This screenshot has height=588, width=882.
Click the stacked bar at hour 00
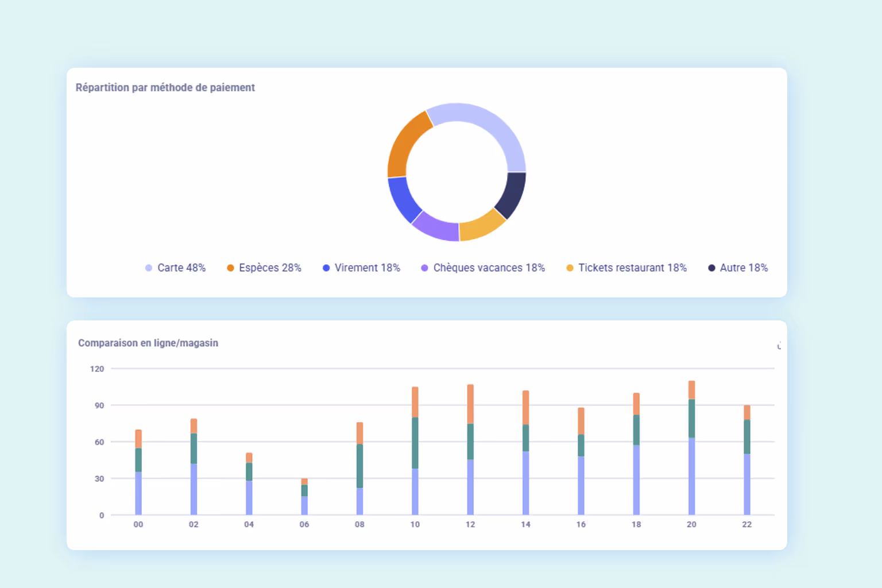click(138, 472)
